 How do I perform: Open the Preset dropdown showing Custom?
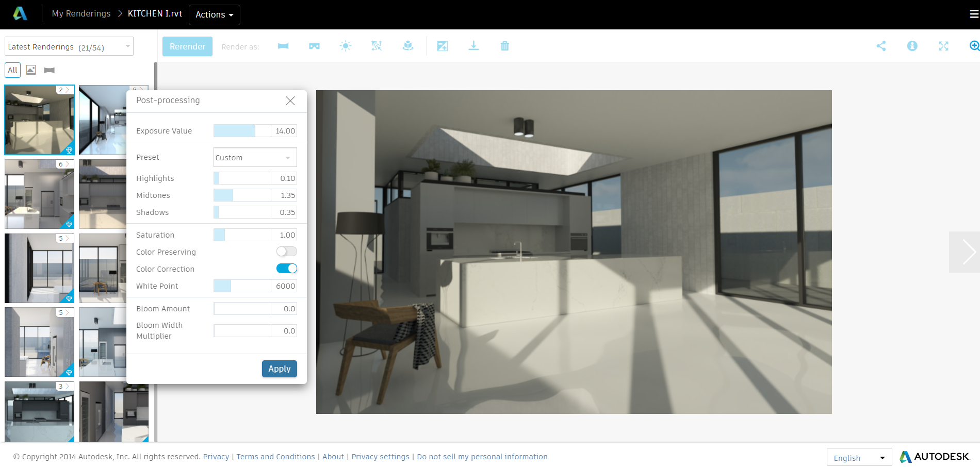click(x=254, y=157)
